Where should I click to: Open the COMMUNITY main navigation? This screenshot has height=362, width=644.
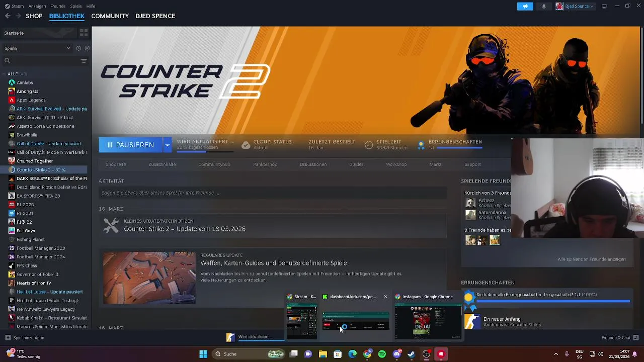[110, 16]
